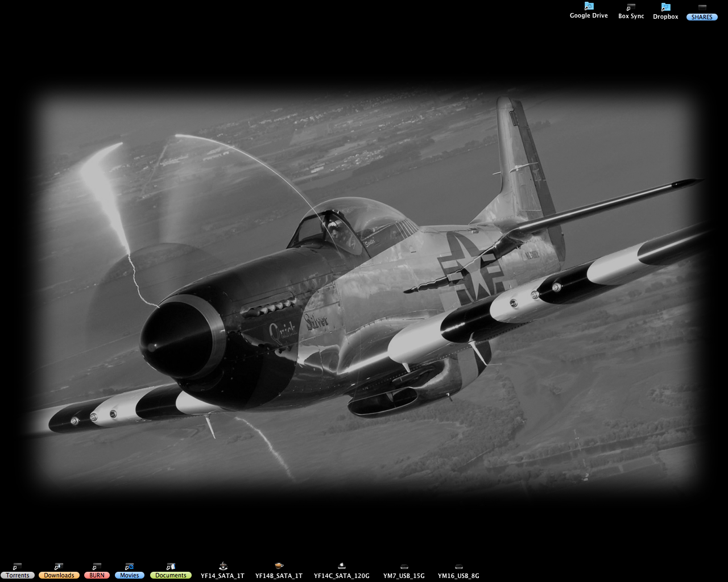Select the Torrents desktop alias

pos(18,566)
